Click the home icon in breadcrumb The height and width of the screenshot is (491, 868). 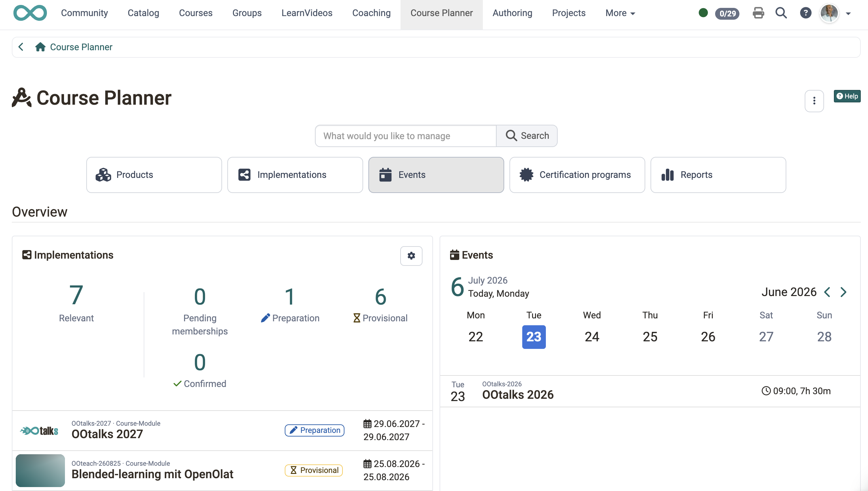[x=40, y=47]
